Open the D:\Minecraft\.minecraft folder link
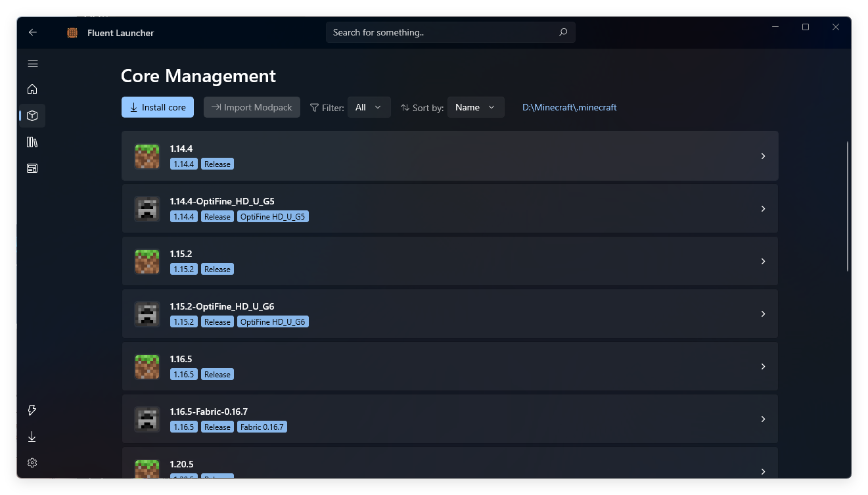This screenshot has height=495, width=868. coord(570,107)
